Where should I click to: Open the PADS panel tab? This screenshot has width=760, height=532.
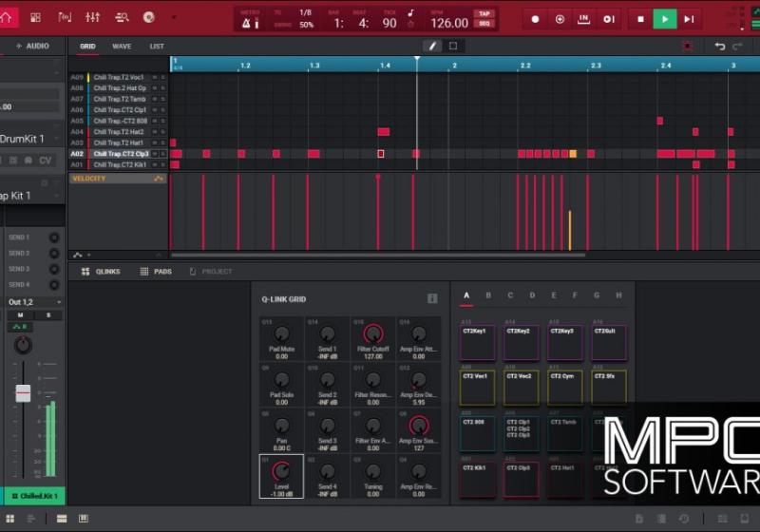[157, 272]
